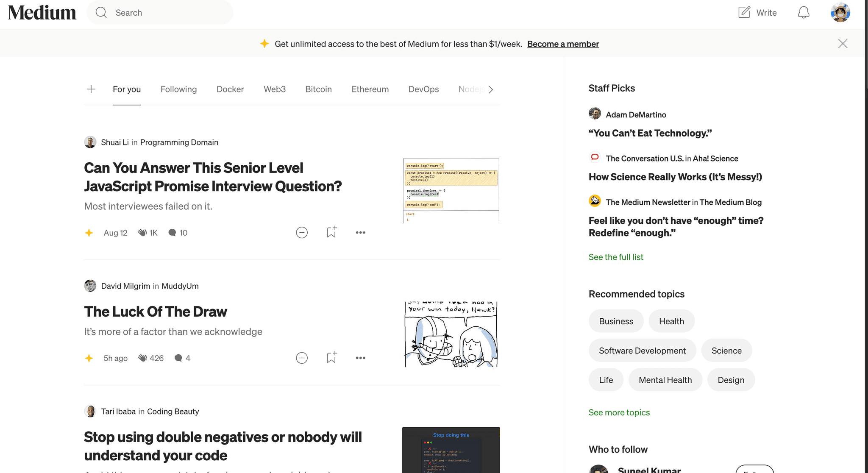Viewport: 868px width, 473px height.
Task: Open You Can't Eat Technology staff pick
Action: click(650, 133)
